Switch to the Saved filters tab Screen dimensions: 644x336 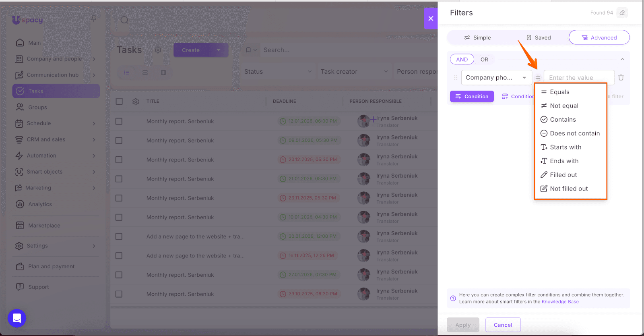538,37
